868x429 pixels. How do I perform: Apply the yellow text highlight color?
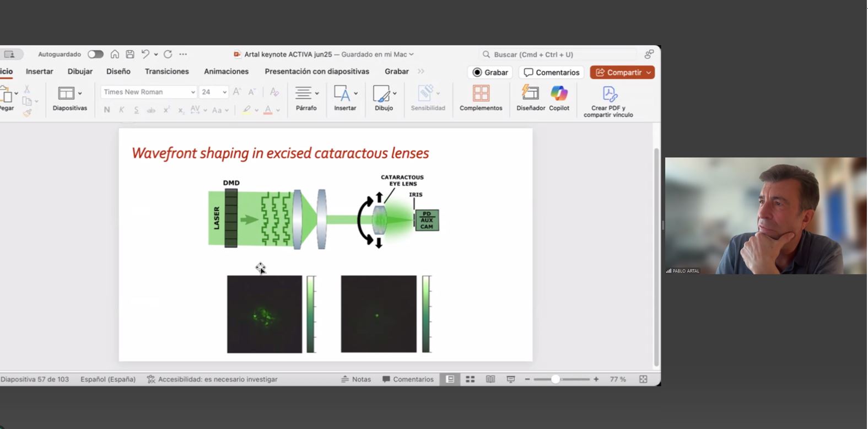click(x=246, y=110)
